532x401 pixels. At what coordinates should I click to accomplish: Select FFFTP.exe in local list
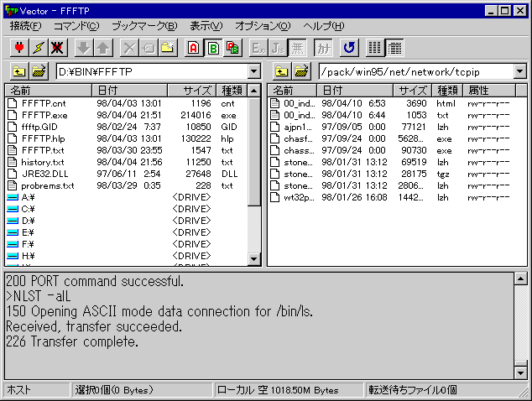(44, 115)
